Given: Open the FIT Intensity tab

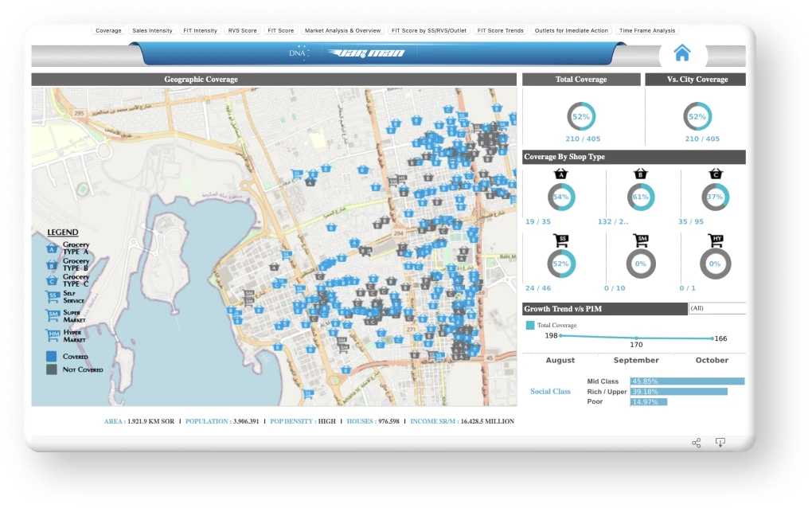Looking at the screenshot, I should click(x=200, y=30).
